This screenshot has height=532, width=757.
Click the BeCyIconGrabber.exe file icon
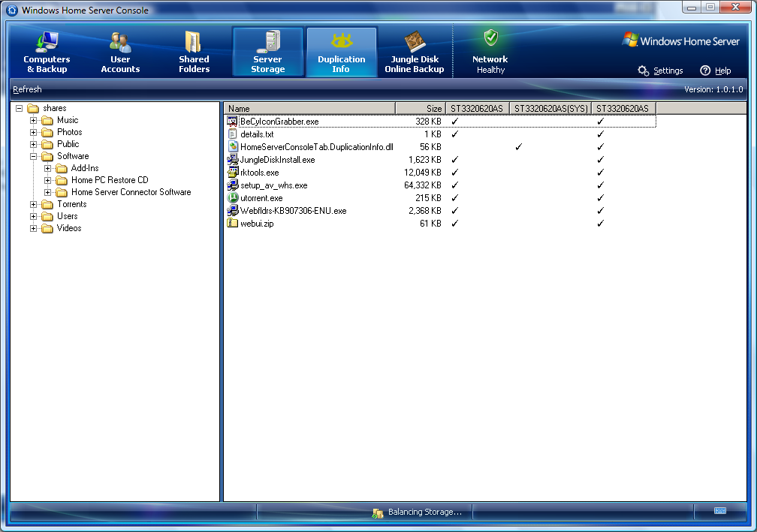[x=233, y=122]
